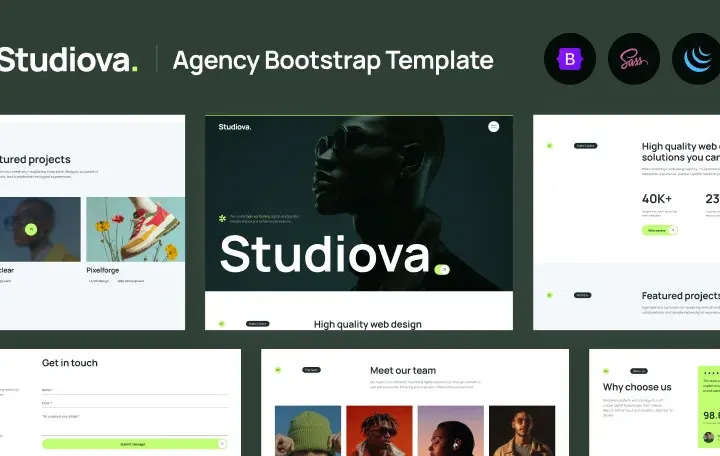Select team member photo with earbud
This screenshot has height=456, width=720.
click(x=450, y=431)
